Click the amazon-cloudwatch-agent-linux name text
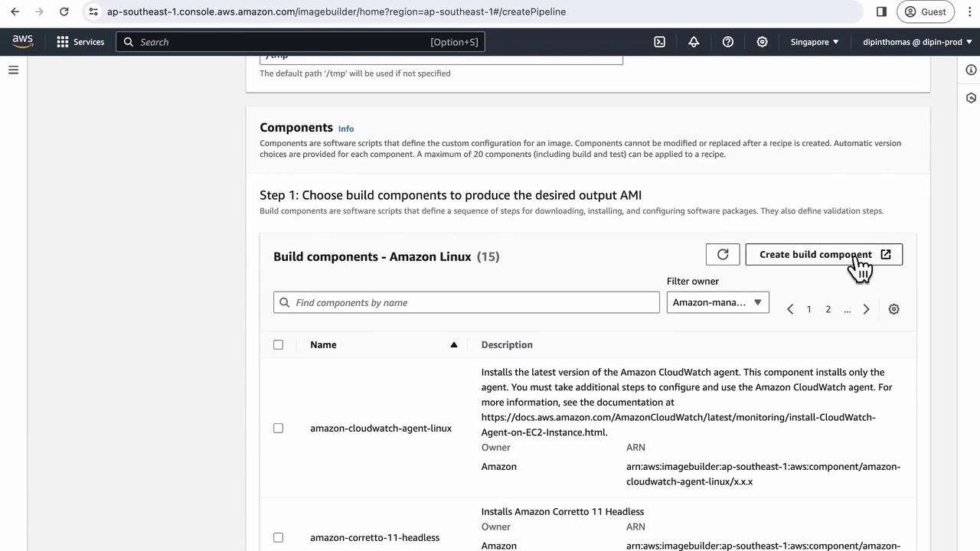 [x=381, y=428]
